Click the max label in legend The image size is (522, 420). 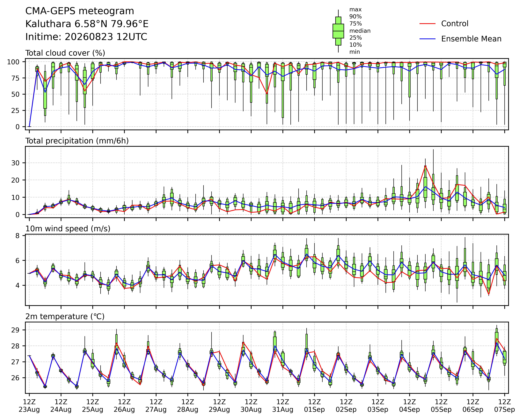(x=355, y=10)
